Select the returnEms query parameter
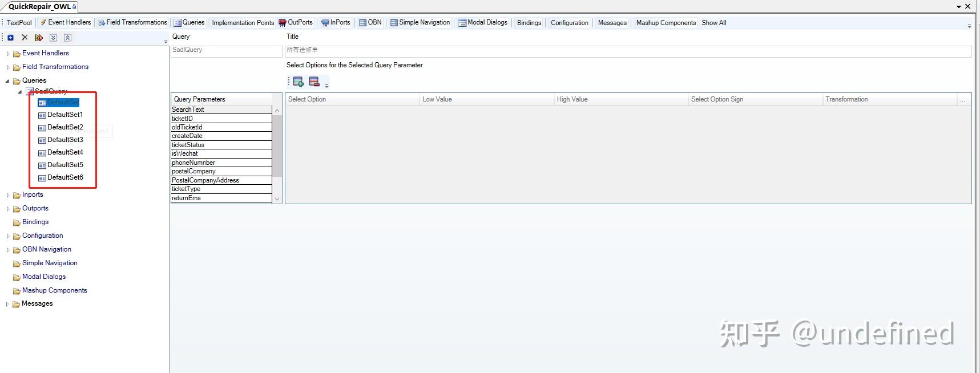The width and height of the screenshot is (980, 373). click(221, 198)
